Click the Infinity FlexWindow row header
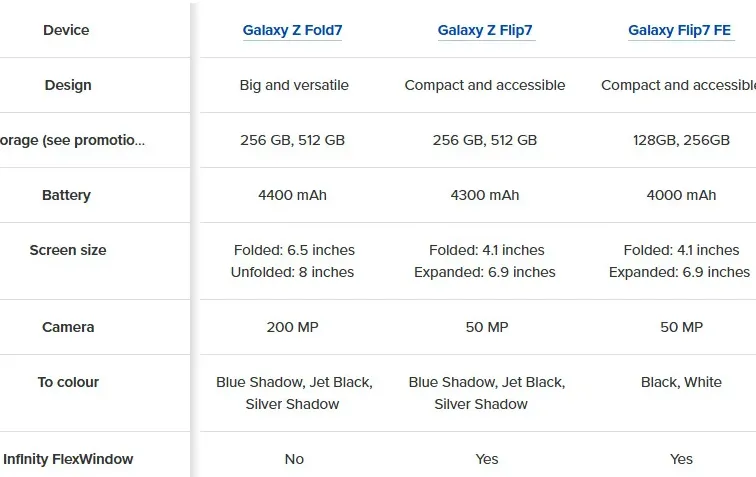 click(68, 459)
